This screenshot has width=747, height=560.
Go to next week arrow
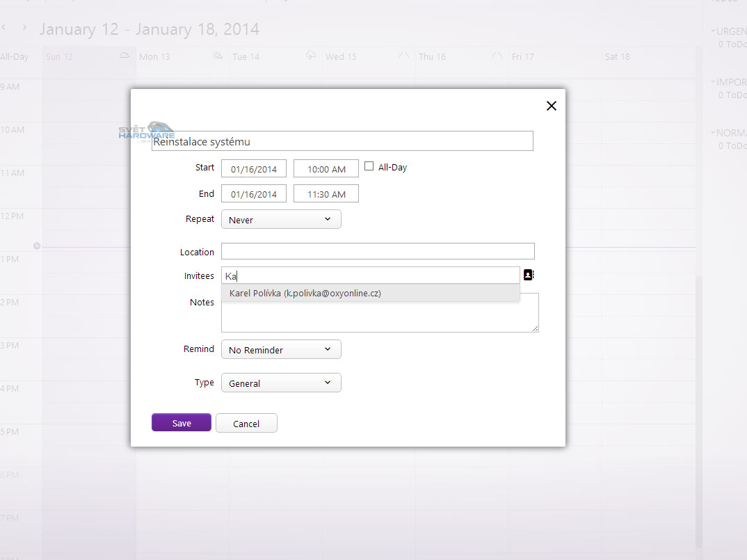coord(24,28)
